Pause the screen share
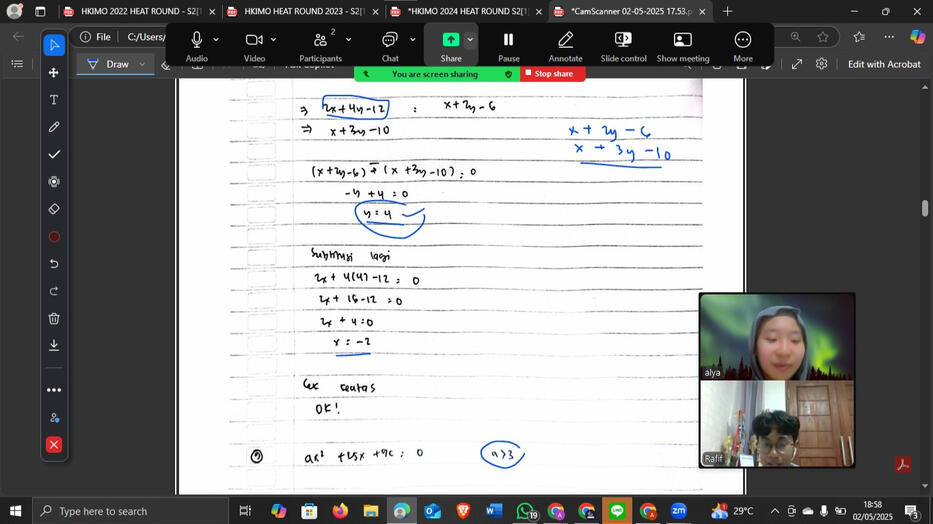The height and width of the screenshot is (524, 933). 508,45
